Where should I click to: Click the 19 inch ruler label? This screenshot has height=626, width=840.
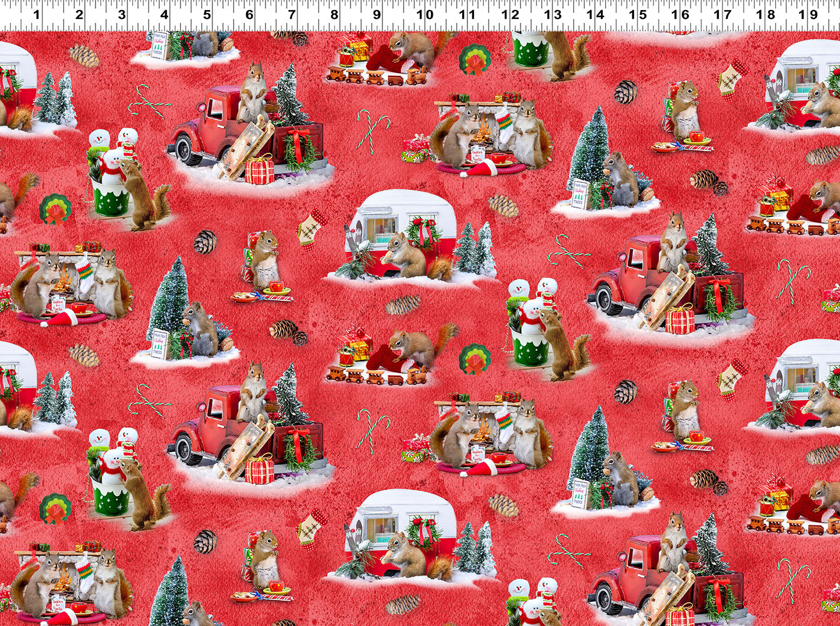[x=809, y=14]
